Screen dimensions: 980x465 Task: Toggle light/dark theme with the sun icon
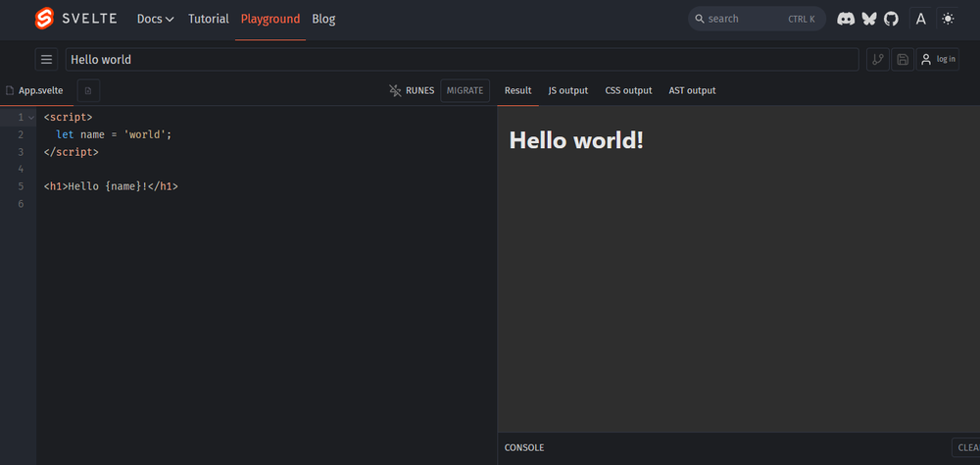click(x=948, y=19)
